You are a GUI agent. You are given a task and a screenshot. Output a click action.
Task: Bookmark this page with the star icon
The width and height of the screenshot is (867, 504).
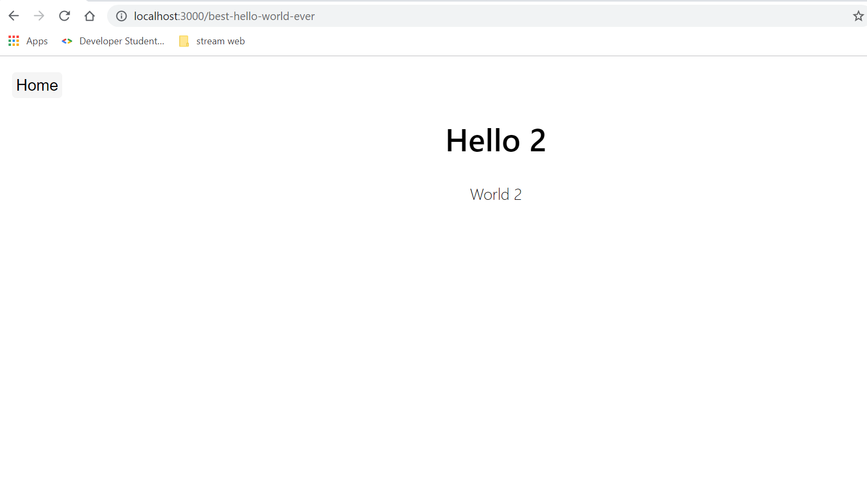point(858,16)
